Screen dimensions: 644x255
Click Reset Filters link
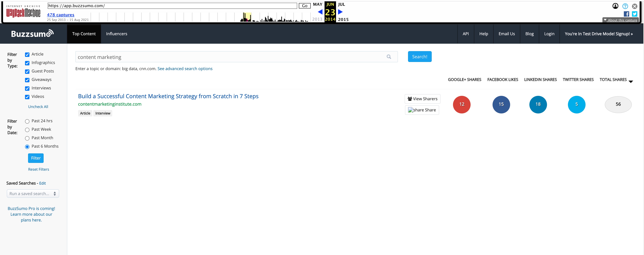coord(39,169)
